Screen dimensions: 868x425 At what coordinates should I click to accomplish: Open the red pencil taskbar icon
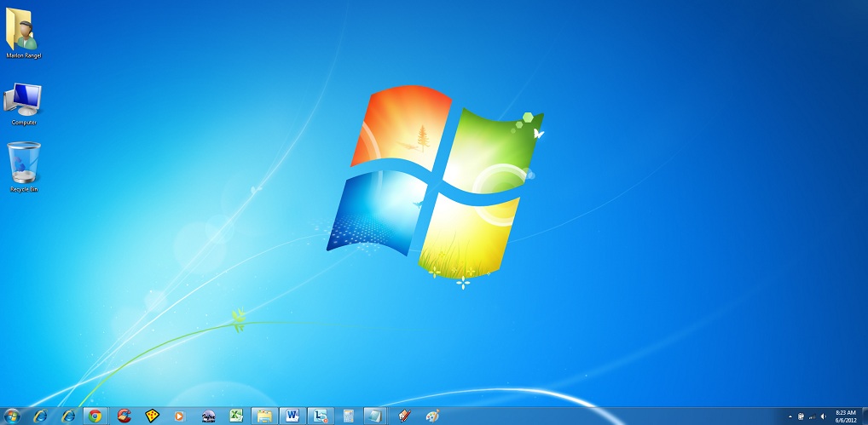pyautogui.click(x=405, y=416)
